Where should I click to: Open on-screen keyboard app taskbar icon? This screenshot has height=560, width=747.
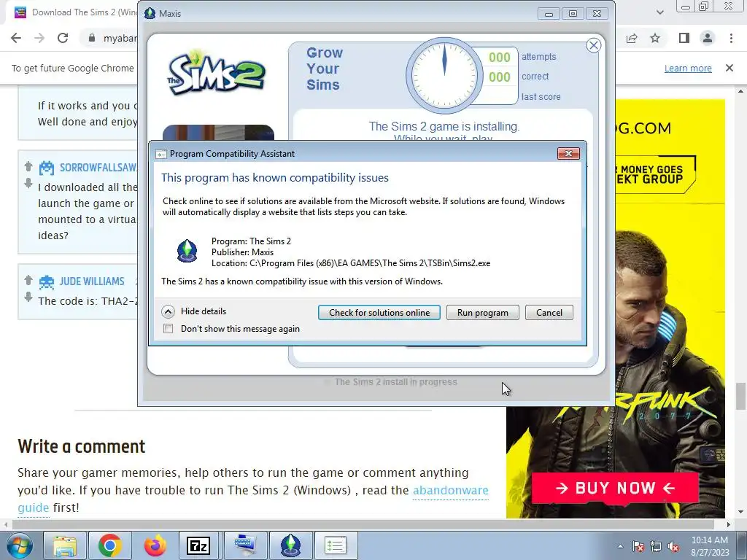(245, 545)
